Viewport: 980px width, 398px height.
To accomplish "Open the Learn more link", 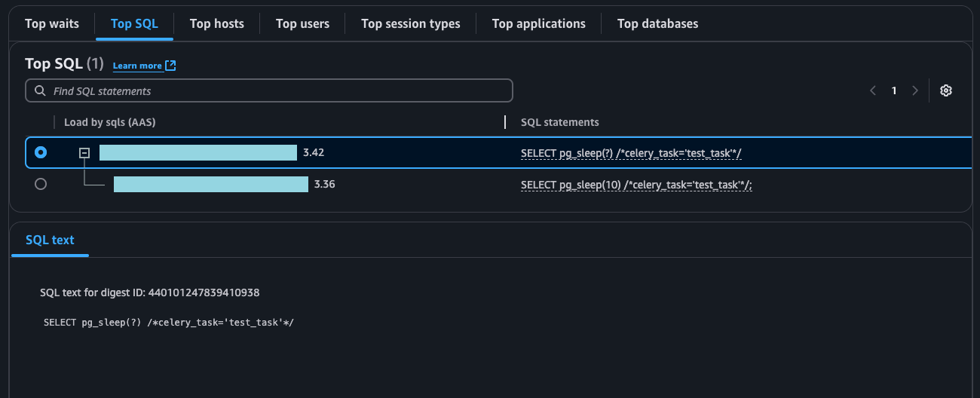I will click(x=137, y=66).
